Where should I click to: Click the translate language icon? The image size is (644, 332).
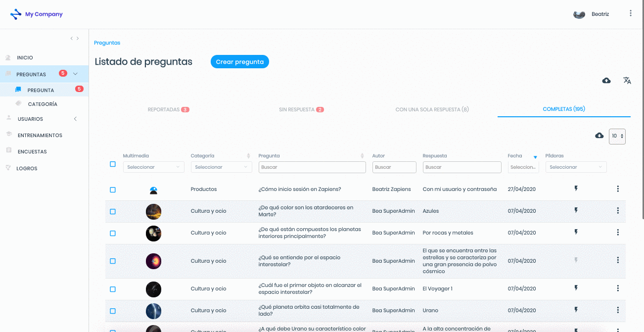tap(627, 81)
